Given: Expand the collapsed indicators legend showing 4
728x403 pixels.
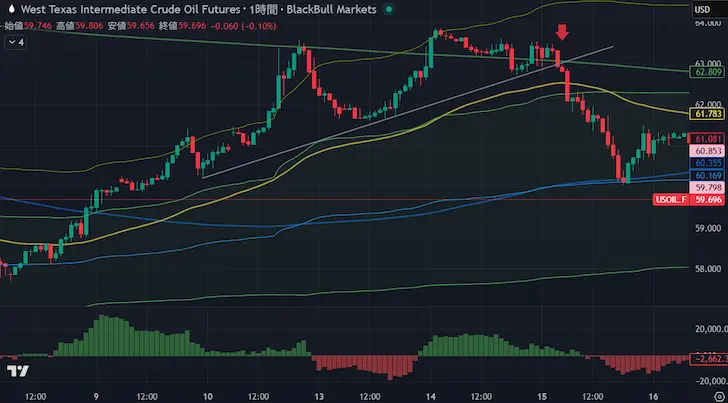Looking at the screenshot, I should 15,43.
